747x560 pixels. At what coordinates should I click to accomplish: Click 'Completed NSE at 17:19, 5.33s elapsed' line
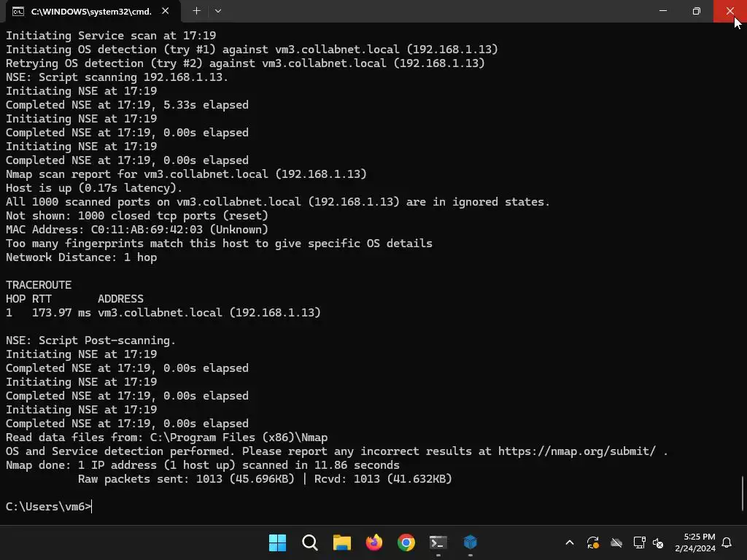[127, 104]
